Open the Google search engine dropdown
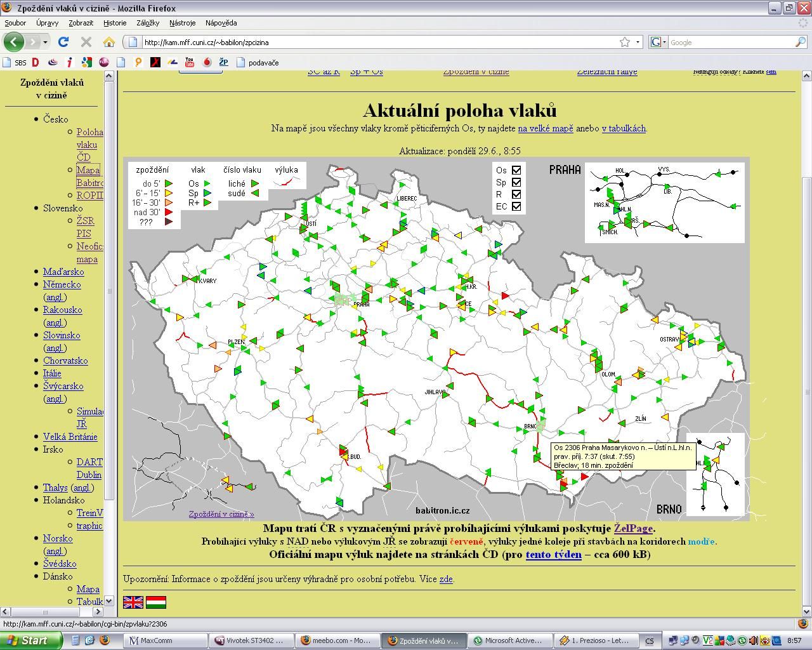The width and height of the screenshot is (812, 650). [658, 42]
